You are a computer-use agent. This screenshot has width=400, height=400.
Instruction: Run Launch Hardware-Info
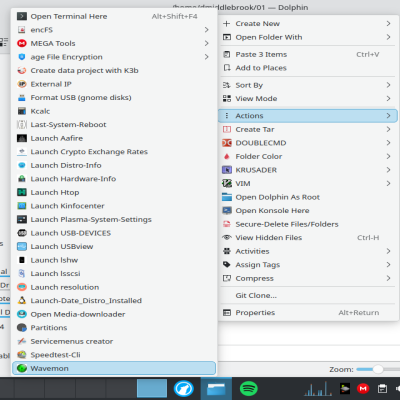[x=114, y=179]
